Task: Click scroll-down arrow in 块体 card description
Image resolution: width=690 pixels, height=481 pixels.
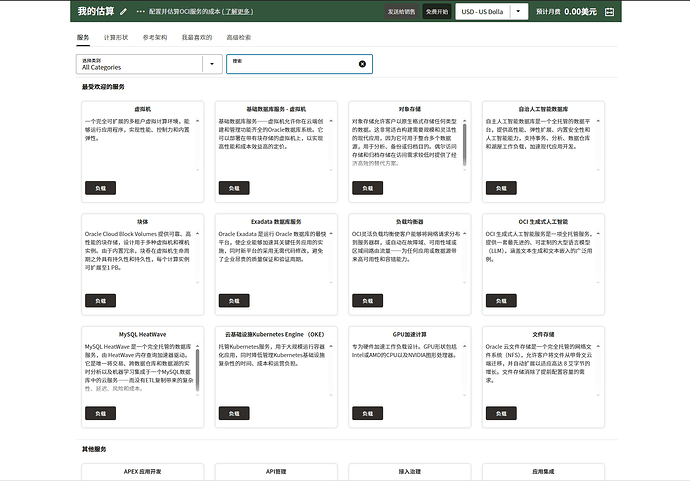Action: tap(198, 283)
